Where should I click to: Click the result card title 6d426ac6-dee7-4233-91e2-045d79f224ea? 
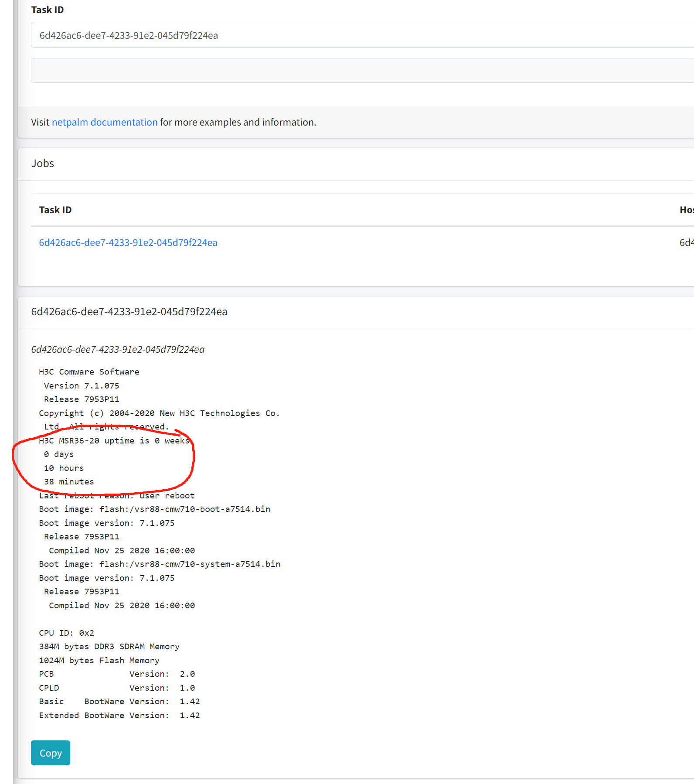(129, 311)
